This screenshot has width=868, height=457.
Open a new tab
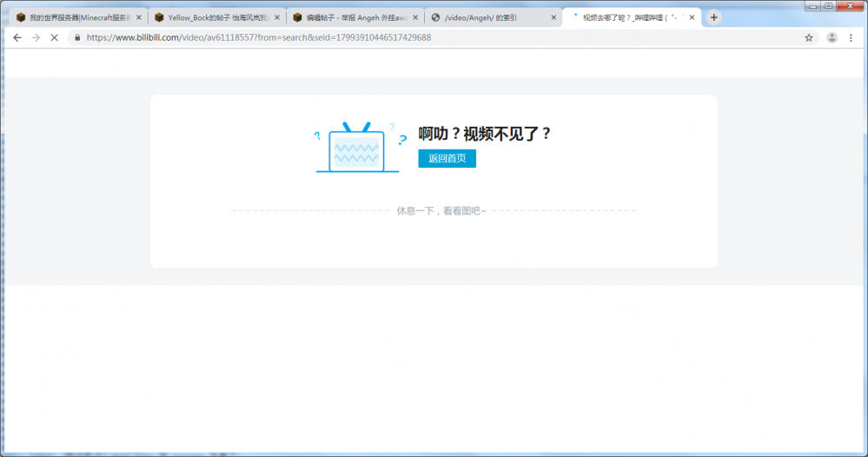click(713, 17)
